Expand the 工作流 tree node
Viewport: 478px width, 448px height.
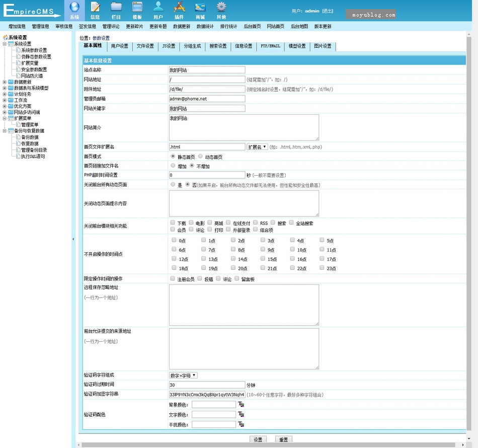pos(5,100)
